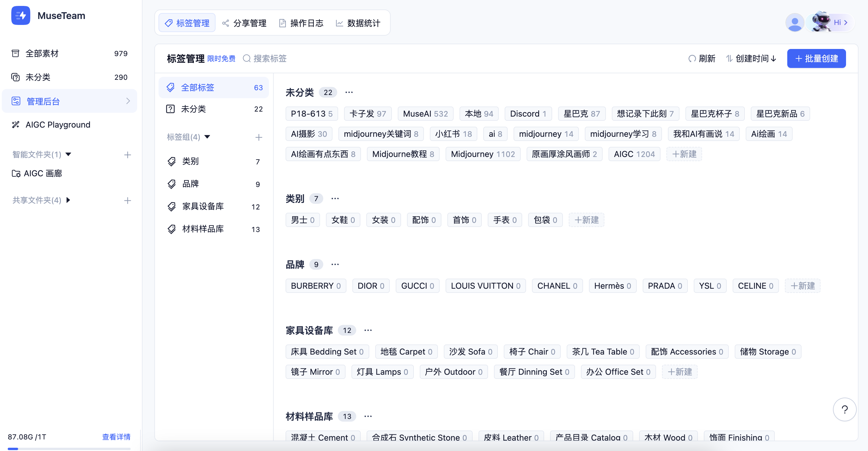Add a shared folder via plus icon
The image size is (868, 451).
(127, 200)
